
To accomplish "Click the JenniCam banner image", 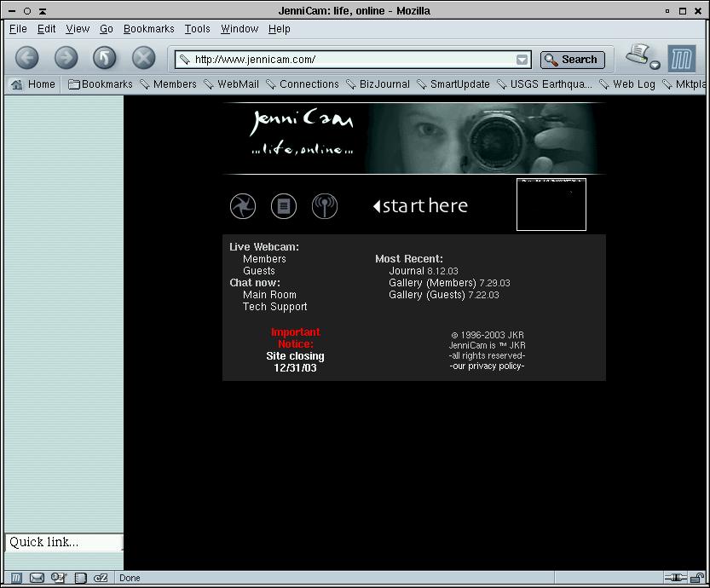I will point(414,138).
